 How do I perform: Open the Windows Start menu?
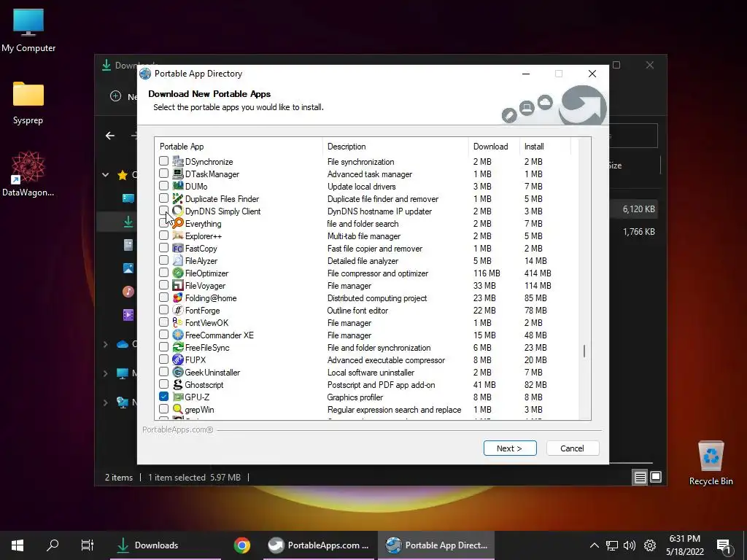18,545
